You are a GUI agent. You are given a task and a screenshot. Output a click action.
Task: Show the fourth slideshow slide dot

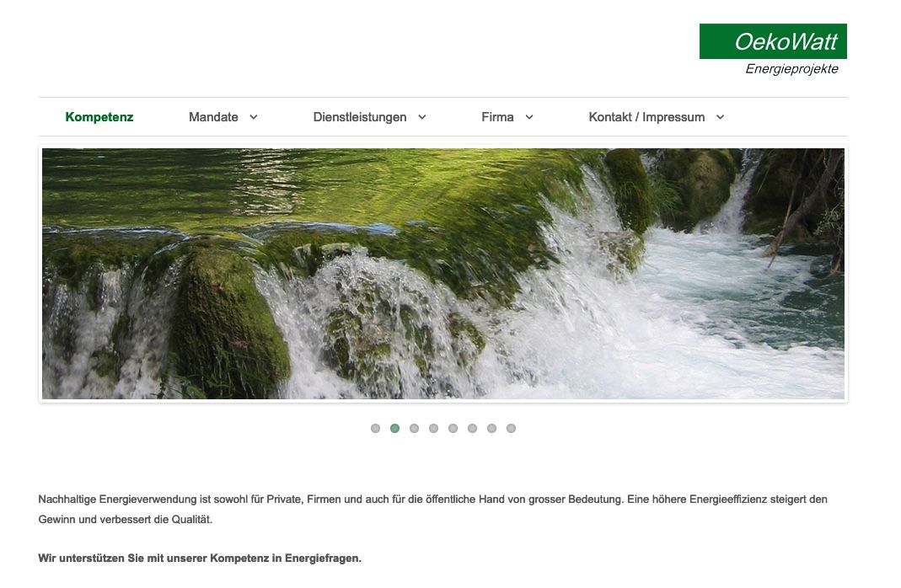pyautogui.click(x=434, y=429)
